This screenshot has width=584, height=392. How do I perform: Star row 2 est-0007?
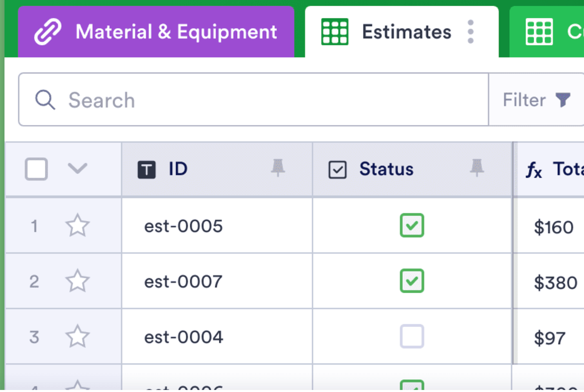point(77,281)
